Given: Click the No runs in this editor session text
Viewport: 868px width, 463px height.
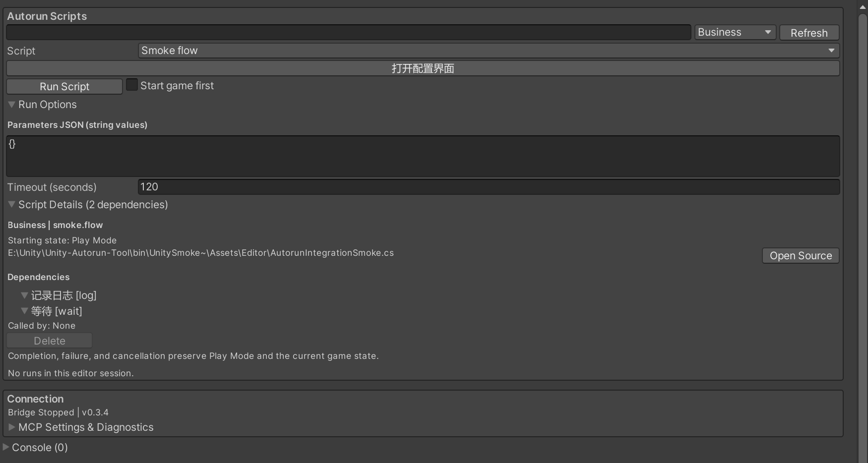Looking at the screenshot, I should click(71, 373).
